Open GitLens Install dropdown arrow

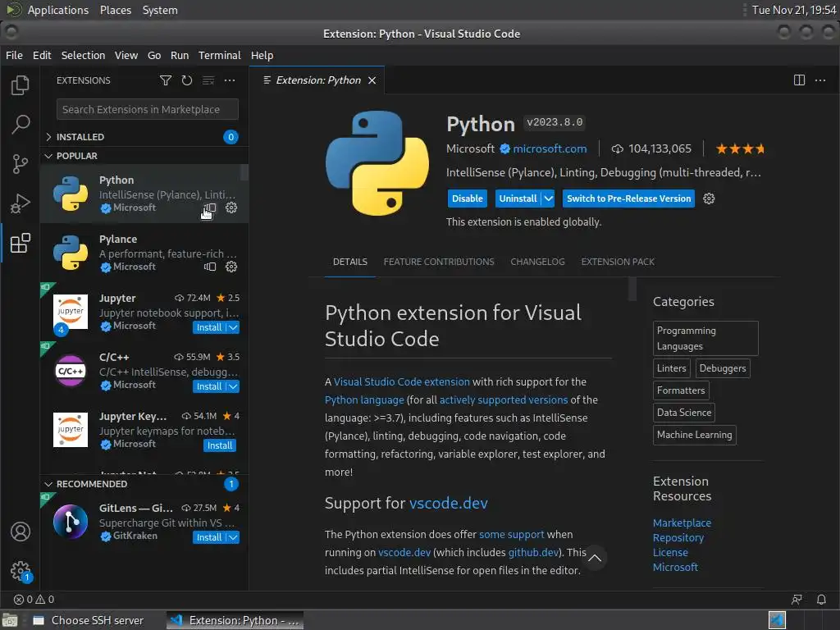(x=233, y=538)
